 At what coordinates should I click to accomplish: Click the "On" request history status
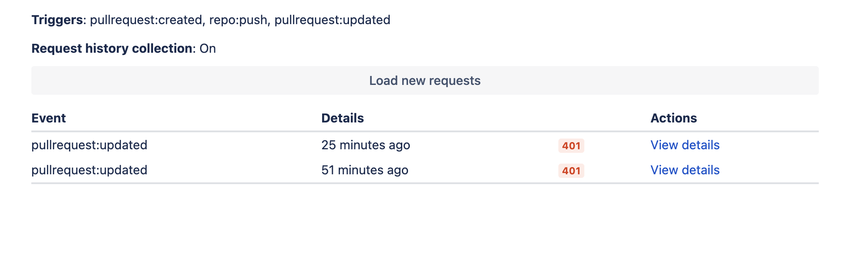(x=208, y=48)
